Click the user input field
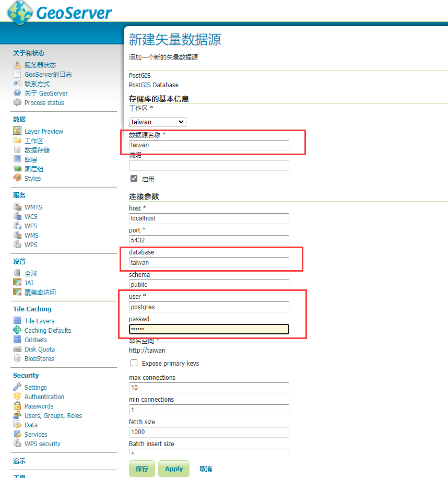This screenshot has height=478, width=448. tap(209, 307)
